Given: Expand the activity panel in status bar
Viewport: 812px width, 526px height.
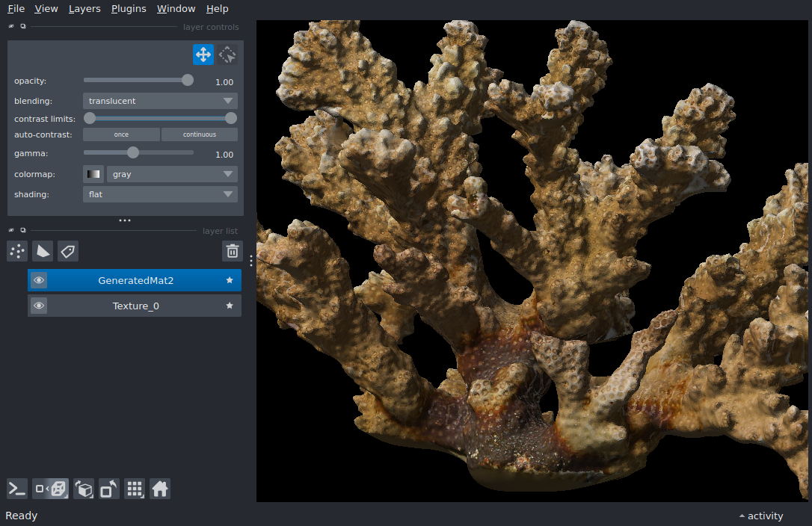Looking at the screenshot, I should click(x=760, y=516).
